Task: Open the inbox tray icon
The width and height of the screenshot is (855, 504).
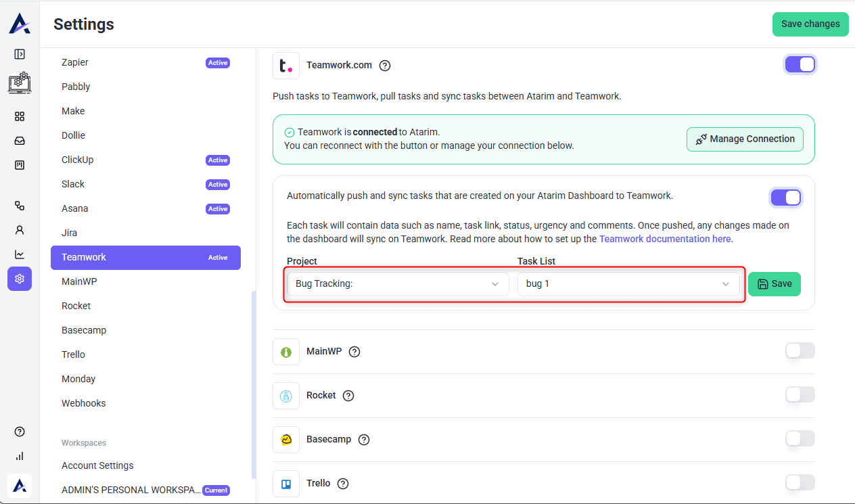Action: (x=20, y=141)
